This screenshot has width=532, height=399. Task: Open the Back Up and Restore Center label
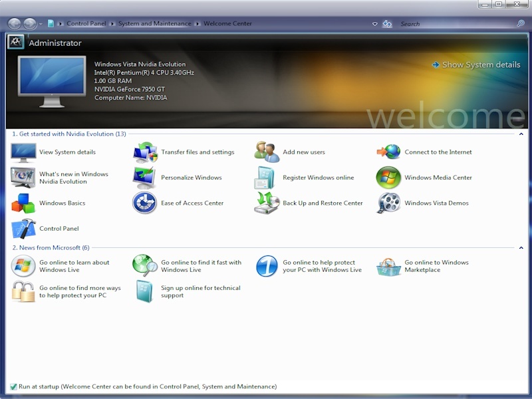coord(323,203)
